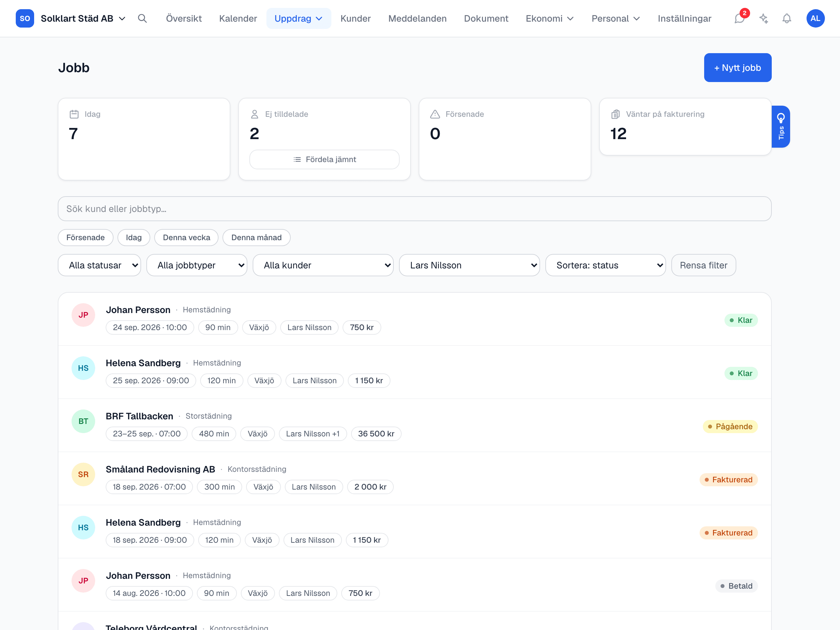This screenshot has height=630, width=840.
Task: Click the + Nytt jobb button
Action: pyautogui.click(x=738, y=68)
